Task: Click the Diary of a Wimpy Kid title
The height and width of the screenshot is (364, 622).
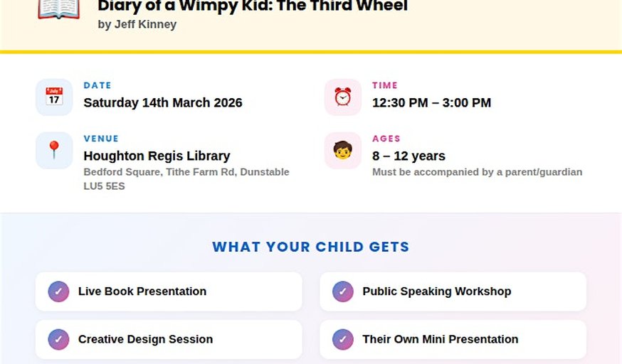Action: [x=253, y=6]
